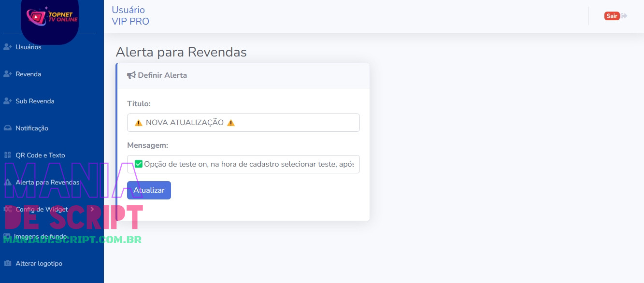Click the Alerta para Revendas warning icon

pos(7,183)
